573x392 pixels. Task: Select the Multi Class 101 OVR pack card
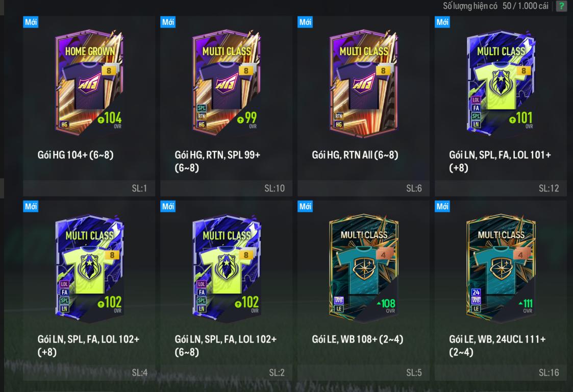[501, 83]
